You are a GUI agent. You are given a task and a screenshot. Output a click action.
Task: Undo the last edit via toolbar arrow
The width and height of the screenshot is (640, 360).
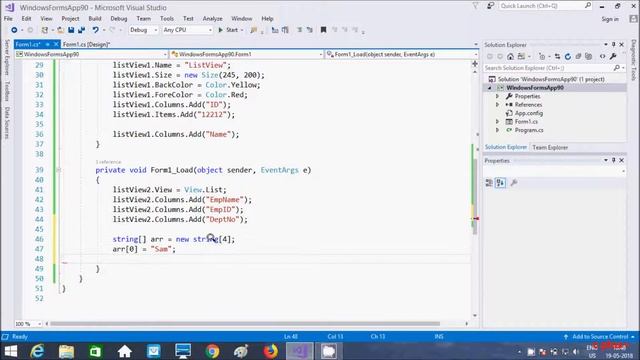(x=96, y=30)
